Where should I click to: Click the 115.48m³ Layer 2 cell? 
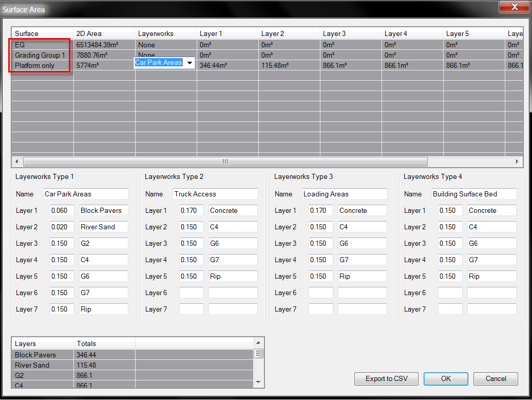point(289,65)
